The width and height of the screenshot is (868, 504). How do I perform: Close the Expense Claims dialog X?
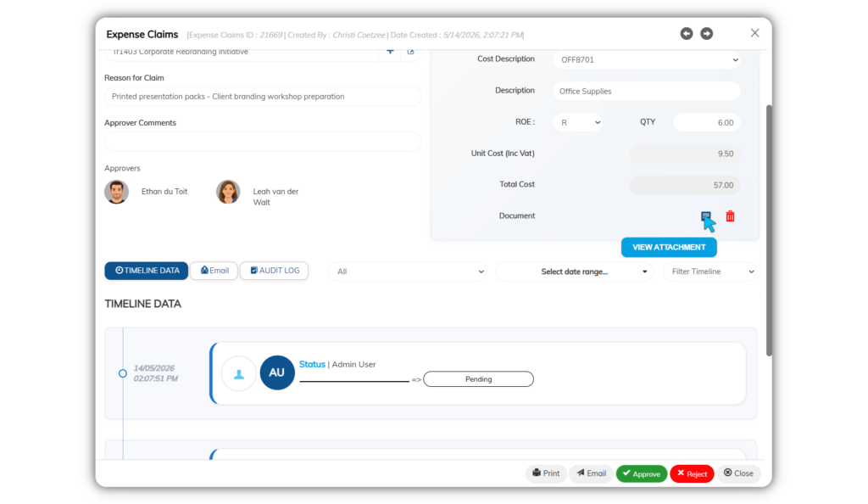pyautogui.click(x=754, y=33)
